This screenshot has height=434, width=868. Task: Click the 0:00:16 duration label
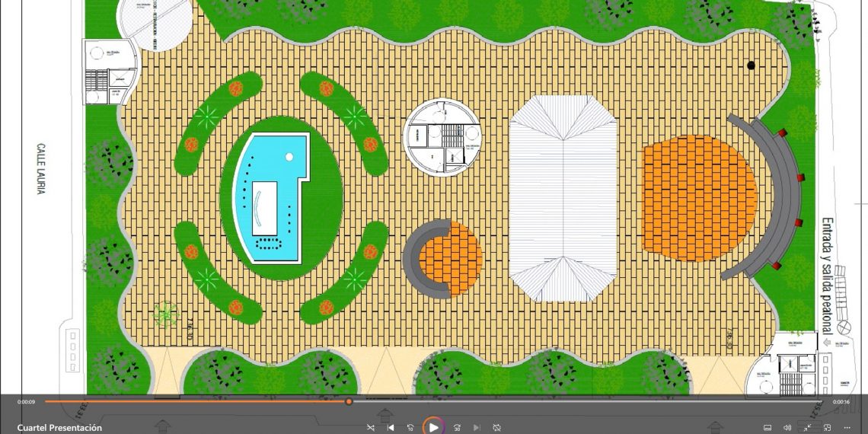pos(841,401)
